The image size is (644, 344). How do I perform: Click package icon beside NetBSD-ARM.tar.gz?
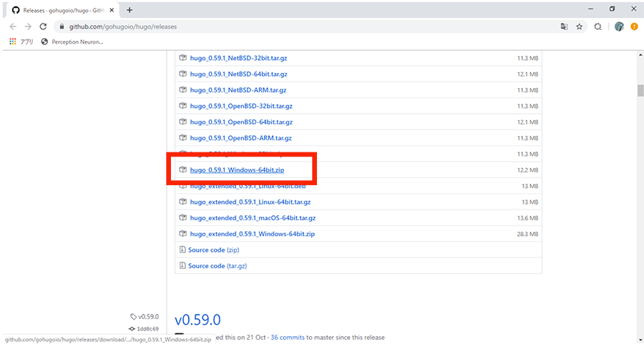point(182,90)
